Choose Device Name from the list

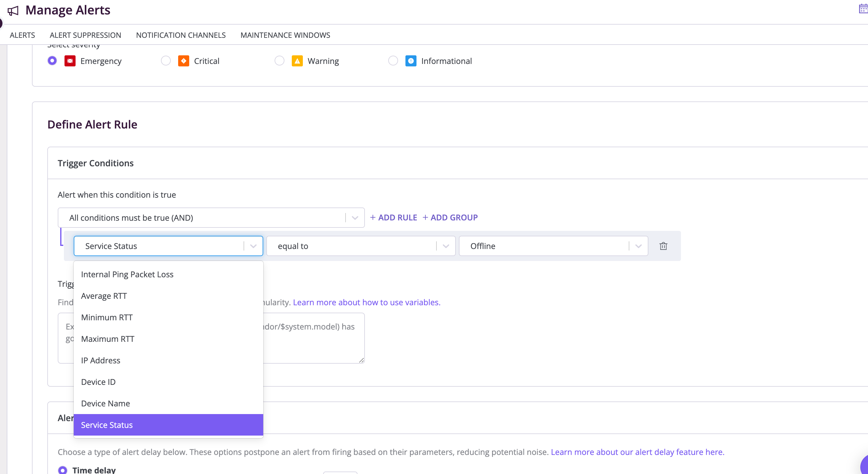pos(168,404)
